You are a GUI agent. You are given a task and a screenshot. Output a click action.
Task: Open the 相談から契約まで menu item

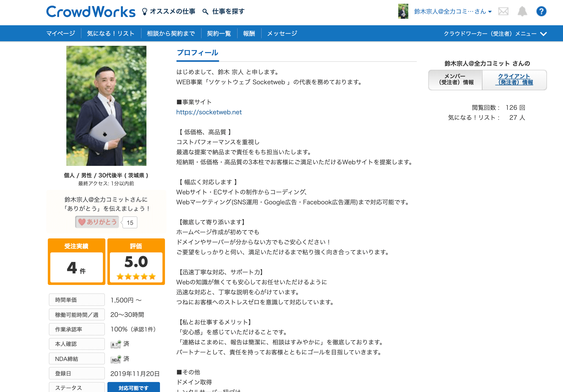pos(171,33)
